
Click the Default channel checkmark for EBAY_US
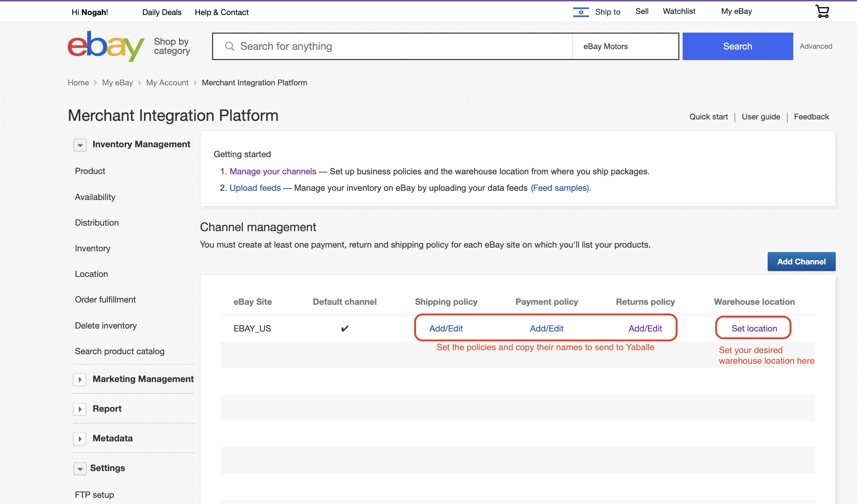point(345,329)
